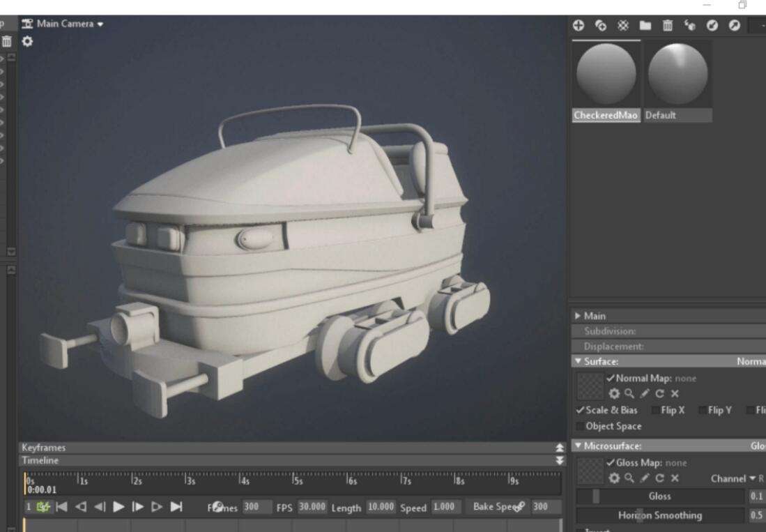The width and height of the screenshot is (766, 532).
Task: Click the import material arrow icon
Action: click(x=712, y=25)
